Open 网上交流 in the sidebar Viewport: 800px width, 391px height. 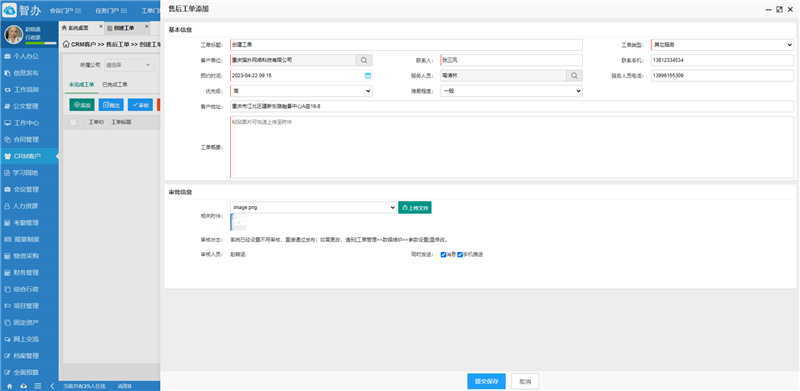point(29,339)
